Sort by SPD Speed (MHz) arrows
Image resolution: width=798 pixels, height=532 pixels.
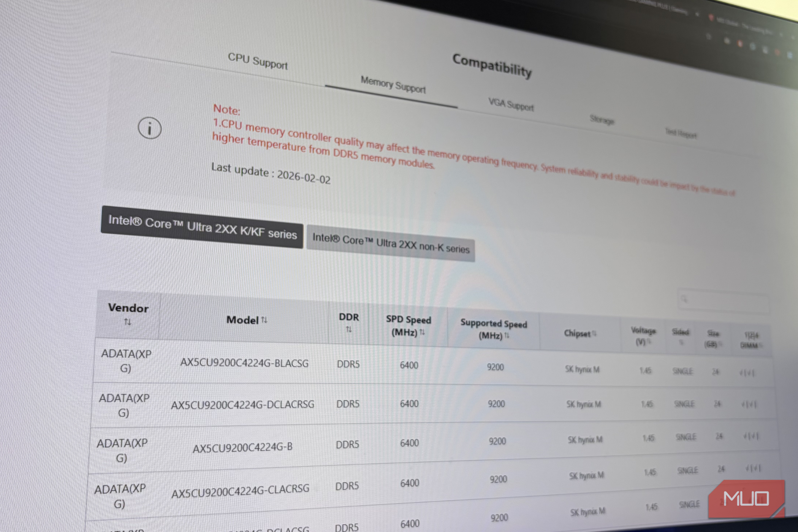point(422,332)
